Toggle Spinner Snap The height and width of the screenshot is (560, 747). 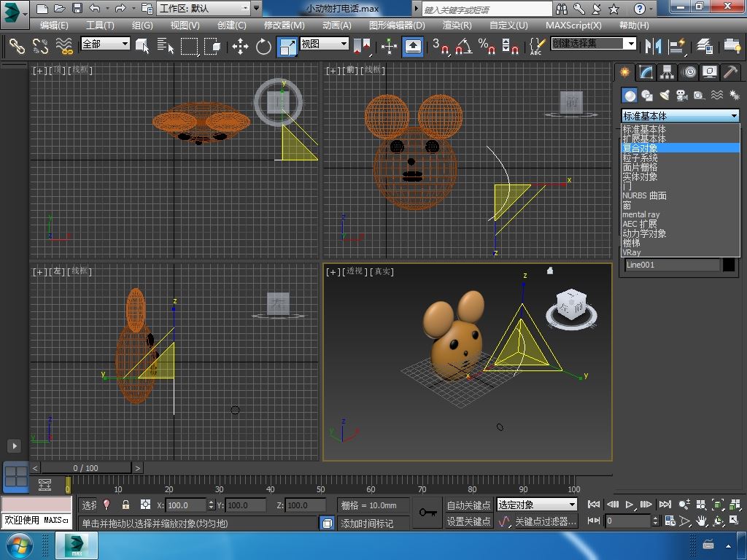click(x=510, y=46)
